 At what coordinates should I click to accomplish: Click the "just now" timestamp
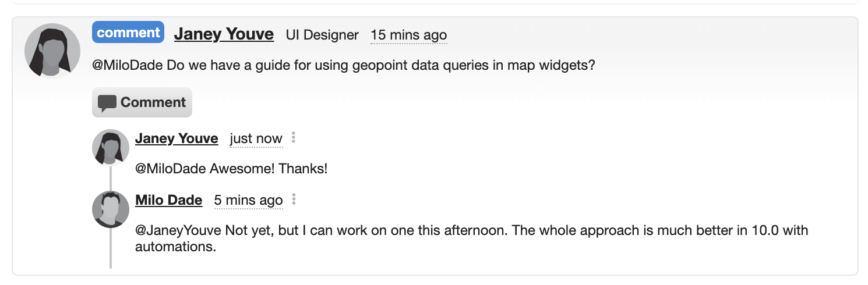tap(256, 139)
